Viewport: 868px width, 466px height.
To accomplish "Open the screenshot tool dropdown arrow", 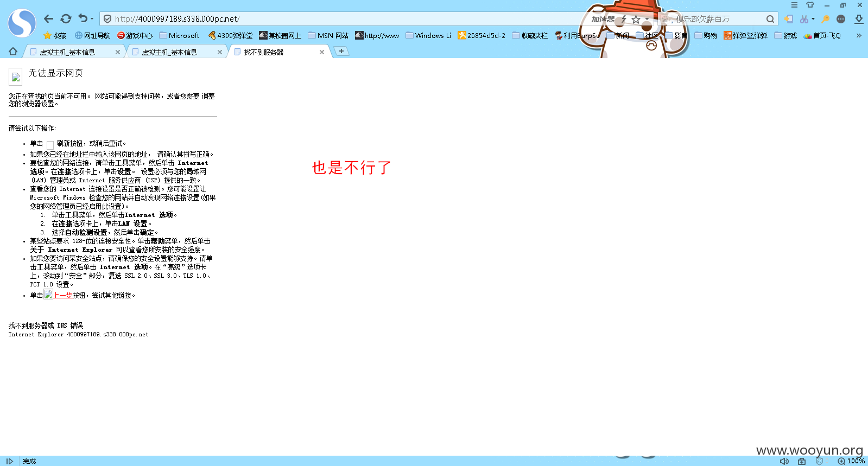I will pyautogui.click(x=813, y=19).
